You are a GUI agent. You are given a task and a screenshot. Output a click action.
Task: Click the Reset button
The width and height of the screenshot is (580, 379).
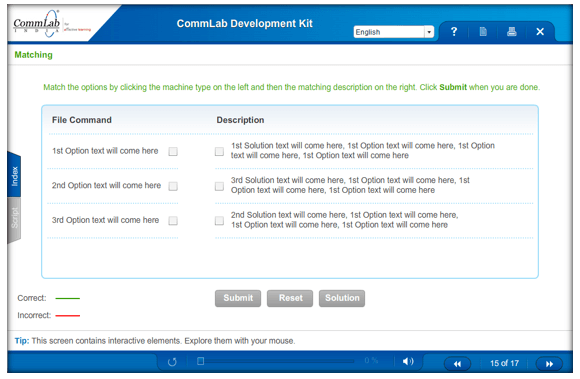click(x=290, y=298)
